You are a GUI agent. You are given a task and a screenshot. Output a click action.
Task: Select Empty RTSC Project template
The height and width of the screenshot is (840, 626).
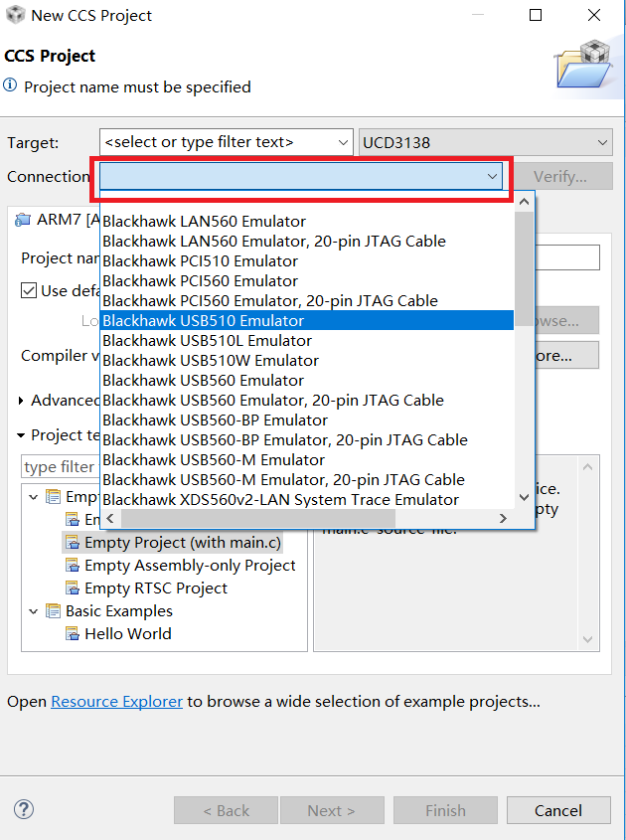tap(156, 588)
